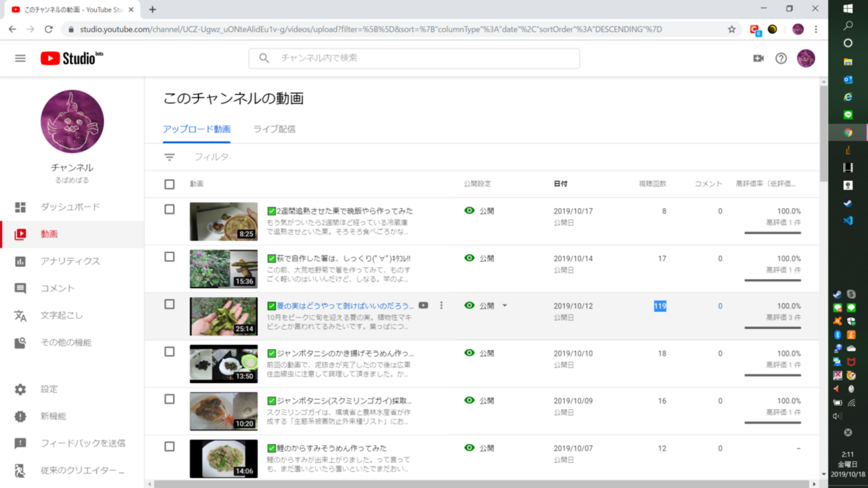
Task: Sort videos by the 日付 column header
Action: point(560,184)
